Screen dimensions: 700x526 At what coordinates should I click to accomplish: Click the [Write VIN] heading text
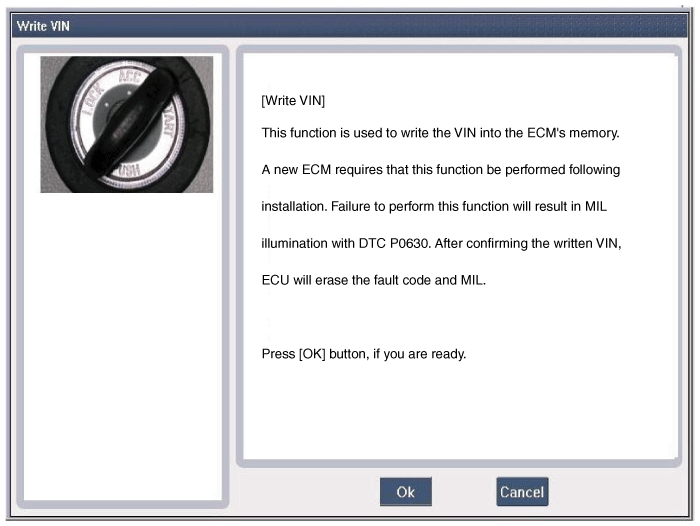(x=293, y=100)
